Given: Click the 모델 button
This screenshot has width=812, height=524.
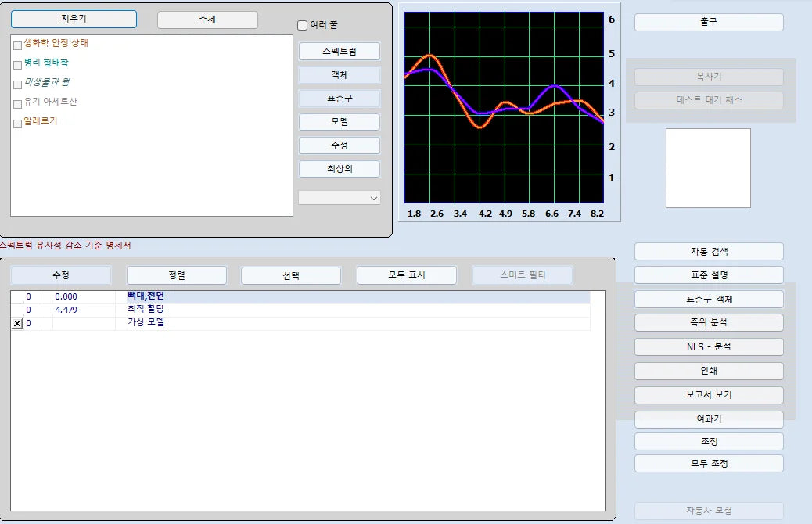Looking at the screenshot, I should [340, 122].
